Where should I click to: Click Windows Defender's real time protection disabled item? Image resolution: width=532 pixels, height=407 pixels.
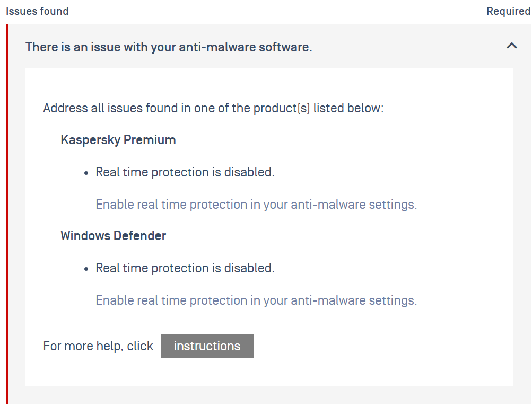pyautogui.click(x=185, y=268)
